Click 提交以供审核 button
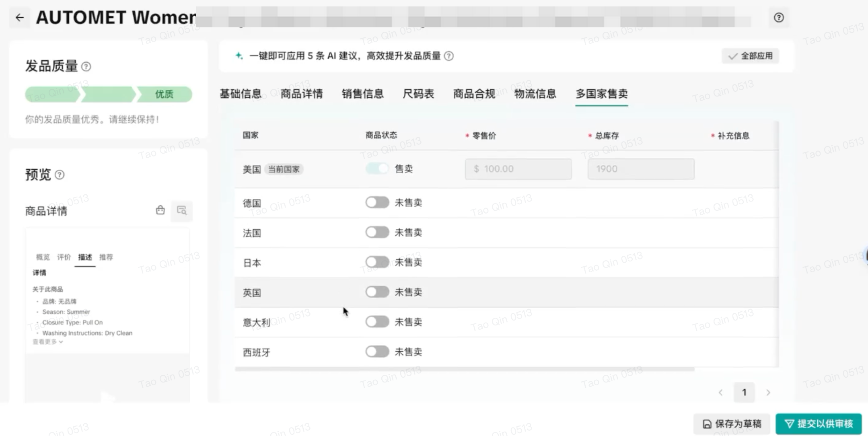The height and width of the screenshot is (436, 868). click(819, 424)
